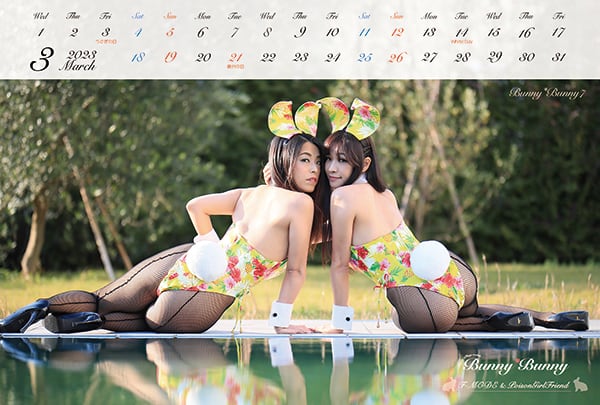Select blue Saturday date 11

(x=365, y=32)
